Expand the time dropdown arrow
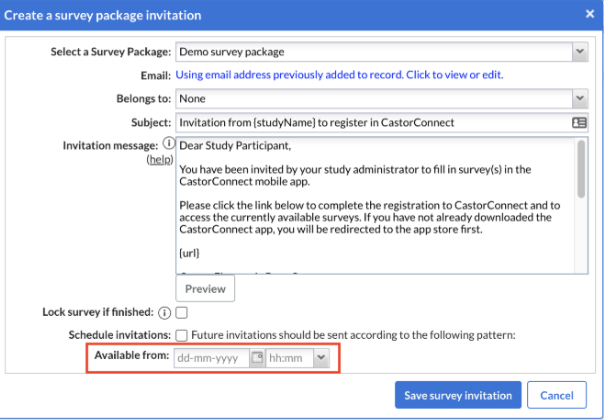 [x=321, y=357]
